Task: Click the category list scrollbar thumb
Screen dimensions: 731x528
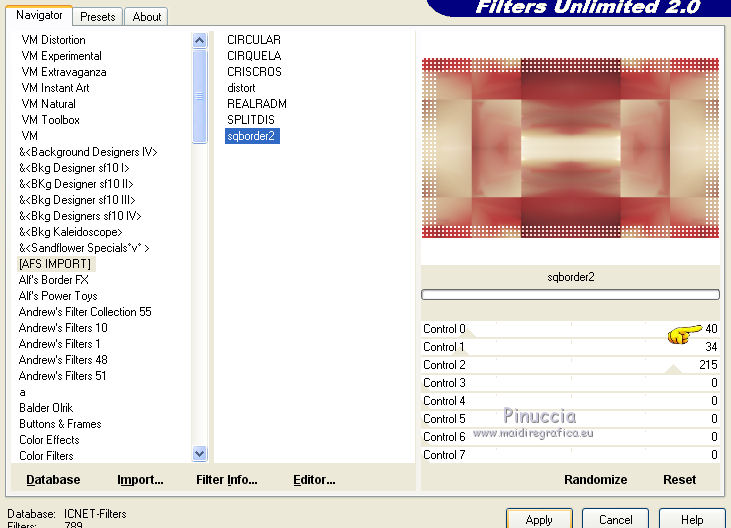Action: [x=200, y=96]
